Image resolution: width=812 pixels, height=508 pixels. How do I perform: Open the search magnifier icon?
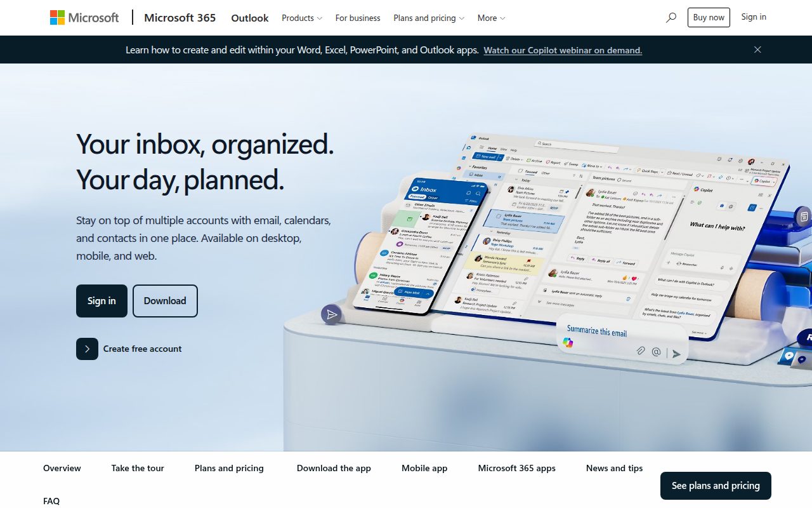[671, 18]
